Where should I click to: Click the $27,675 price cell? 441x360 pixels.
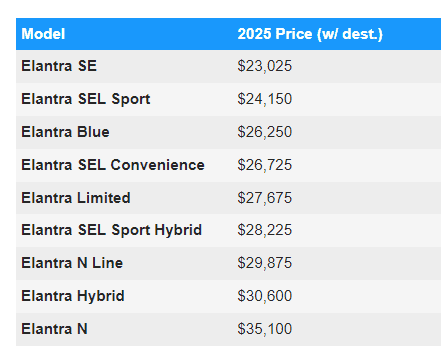pos(265,198)
